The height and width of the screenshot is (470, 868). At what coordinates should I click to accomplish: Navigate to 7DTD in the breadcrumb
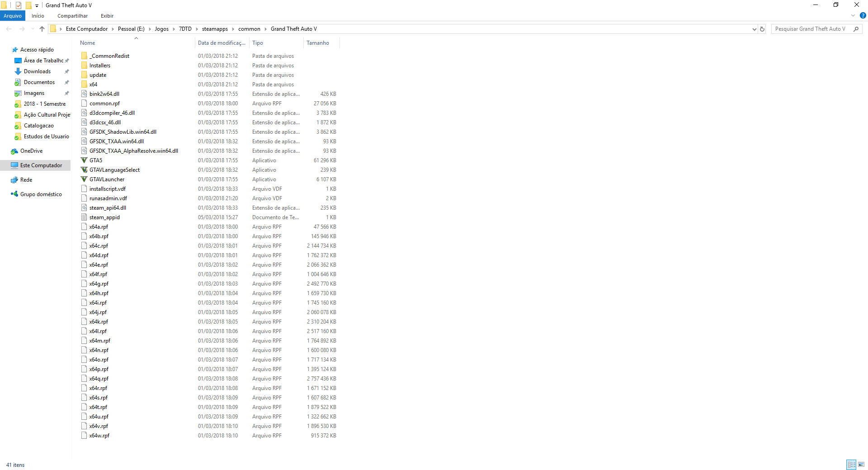tap(185, 29)
